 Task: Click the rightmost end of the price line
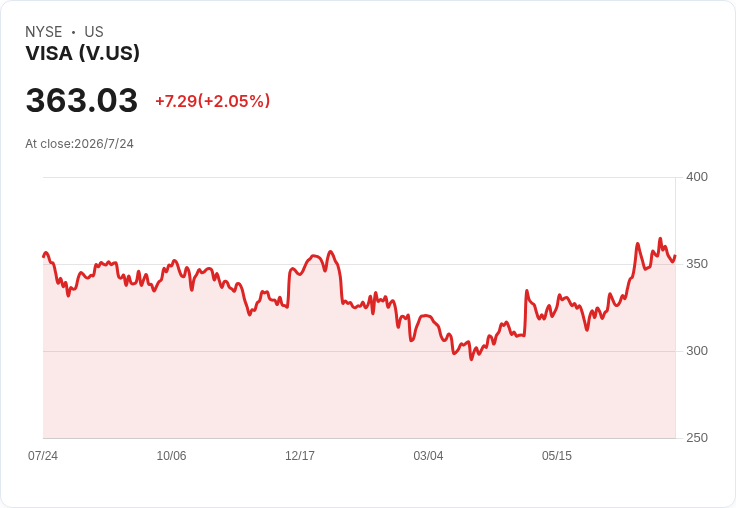click(675, 256)
